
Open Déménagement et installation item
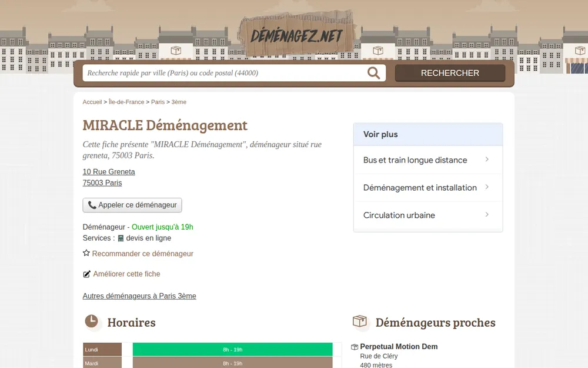coord(428,187)
